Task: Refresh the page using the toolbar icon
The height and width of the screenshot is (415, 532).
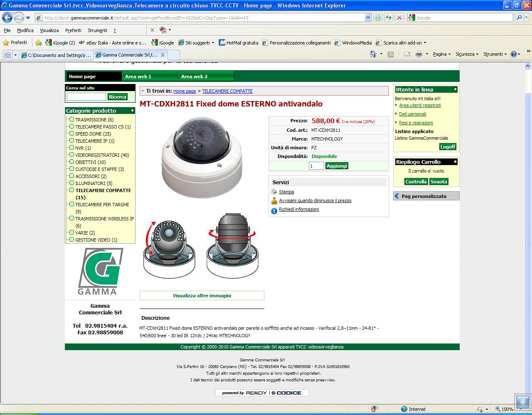Action: click(x=388, y=17)
